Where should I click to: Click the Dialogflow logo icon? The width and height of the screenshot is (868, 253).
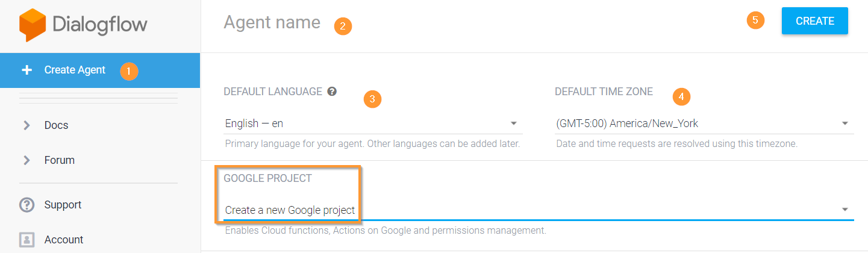(33, 25)
